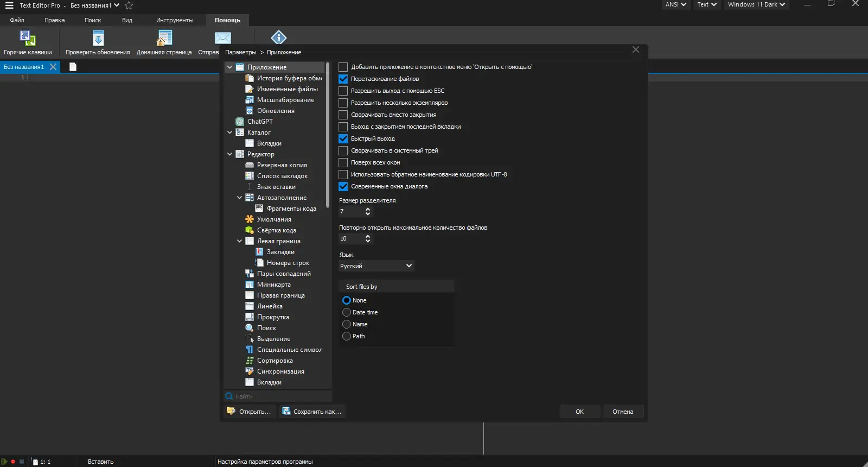Select the ChatGPT item in settings tree
Screen dimensions: 868x467
click(260, 122)
